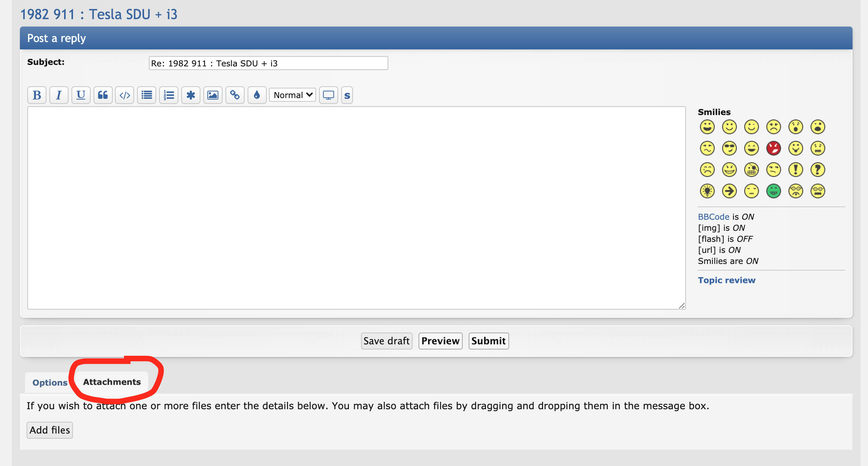Open the Normal font size dropdown
Viewport: 868px width, 466px height.
[x=293, y=95]
